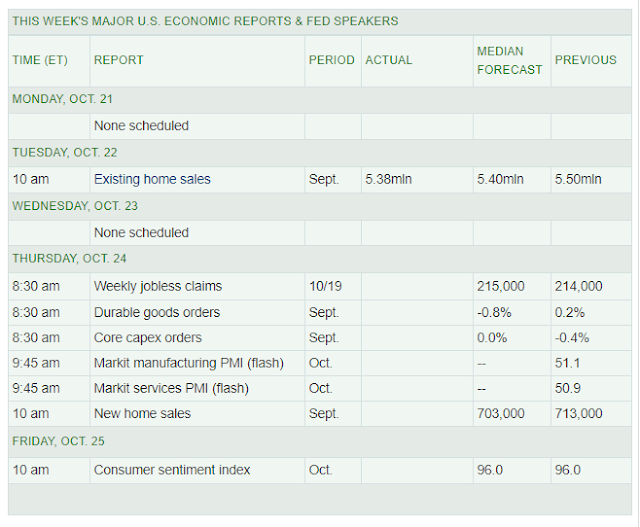
Task: Click the Oct. period for Consumer sentiment index
Action: (x=320, y=470)
